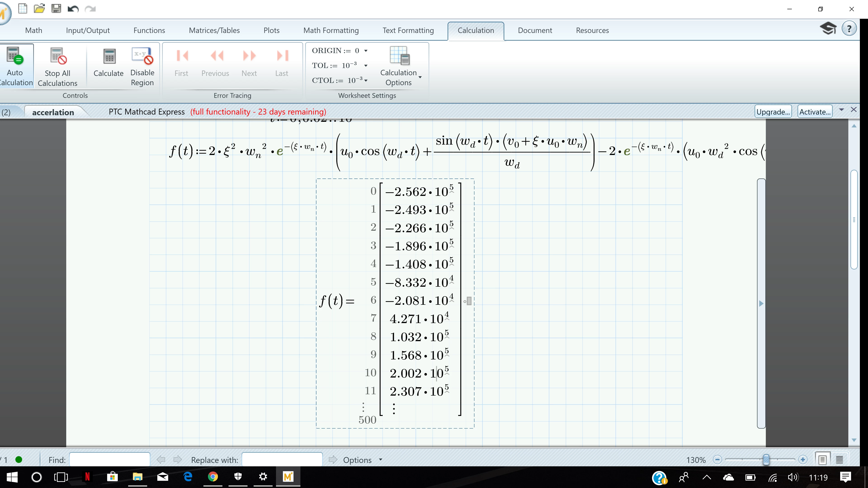Switch to the Matrices/Tables tab
The image size is (868, 488).
pyautogui.click(x=214, y=30)
